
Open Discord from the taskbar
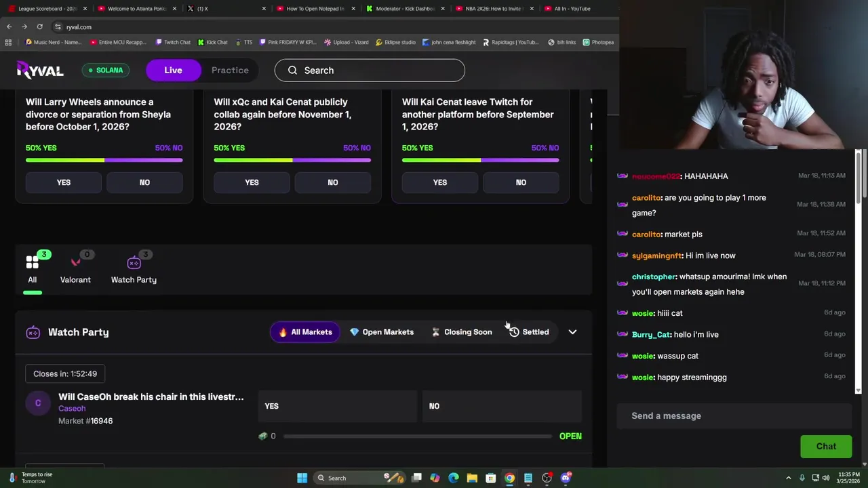[x=566, y=478]
